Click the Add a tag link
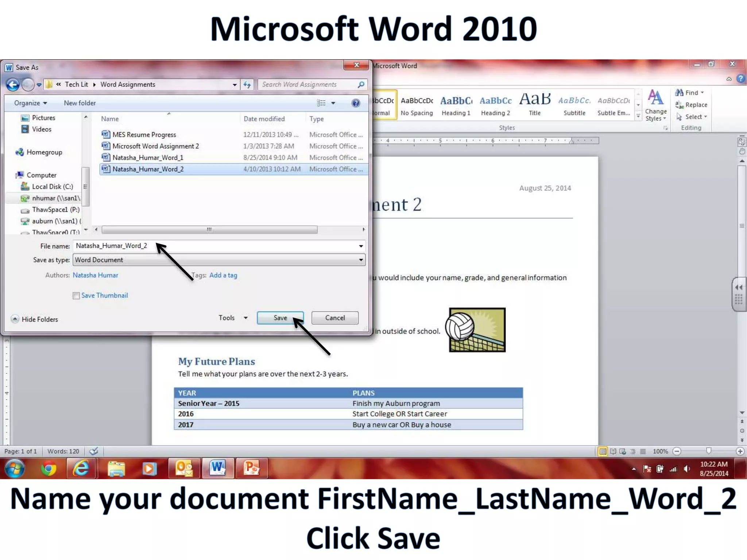747x560 pixels. point(223,275)
